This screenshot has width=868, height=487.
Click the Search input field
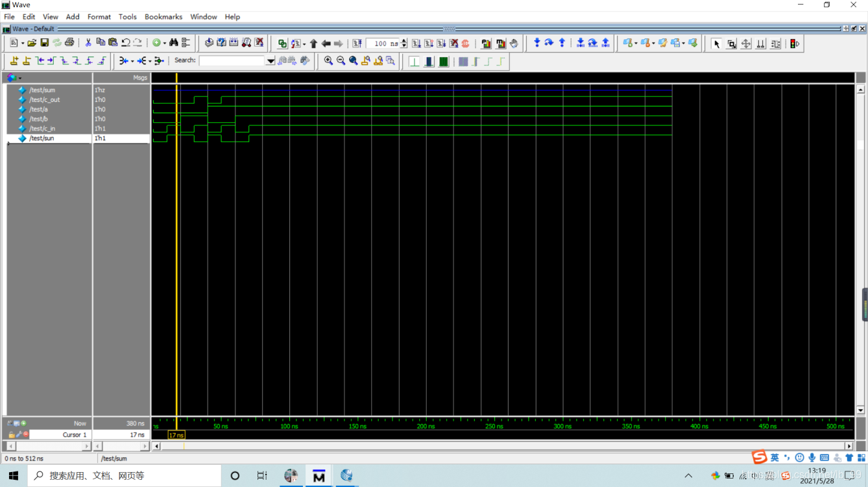[x=232, y=60]
